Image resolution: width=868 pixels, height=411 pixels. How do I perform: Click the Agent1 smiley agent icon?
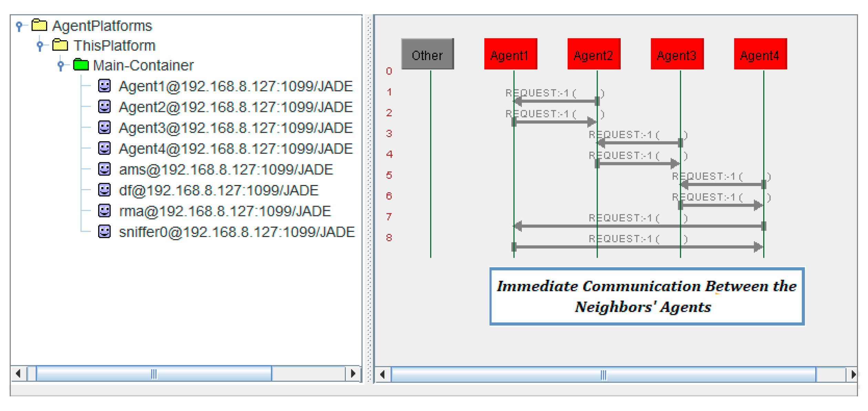pyautogui.click(x=104, y=86)
